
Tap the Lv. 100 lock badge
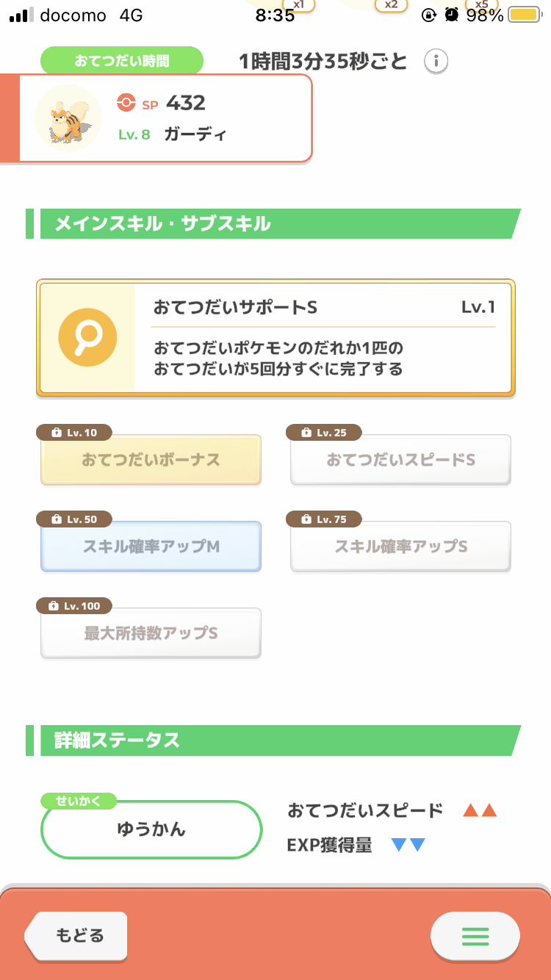pos(74,606)
